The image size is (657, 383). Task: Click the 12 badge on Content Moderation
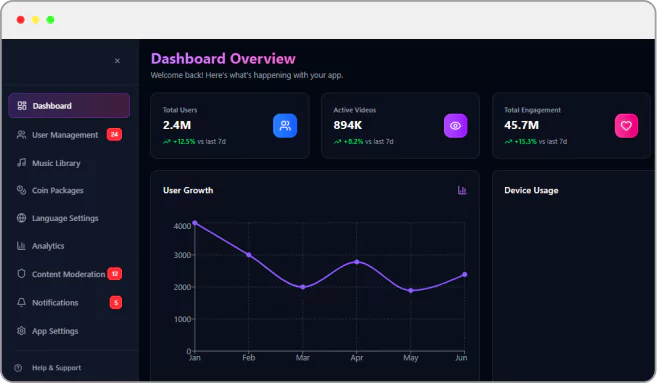click(115, 274)
